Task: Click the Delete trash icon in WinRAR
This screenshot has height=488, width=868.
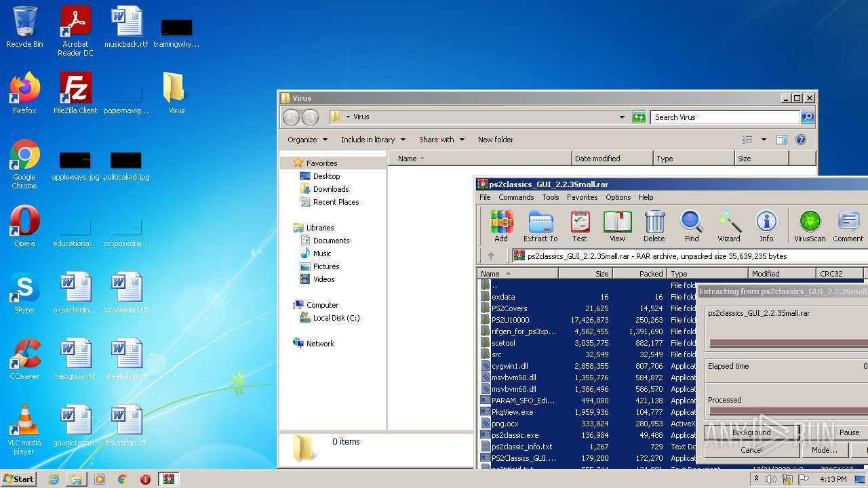Action: [x=654, y=226]
